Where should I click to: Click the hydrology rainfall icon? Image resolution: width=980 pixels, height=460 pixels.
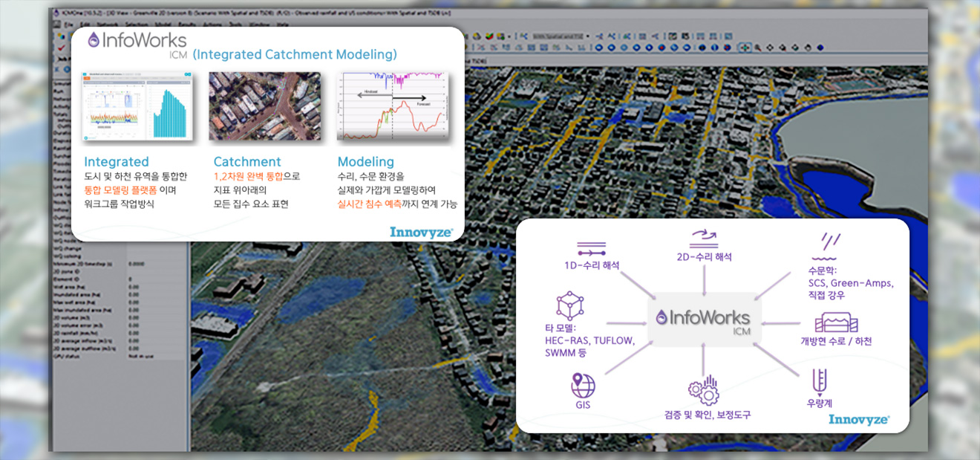pyautogui.click(x=828, y=246)
